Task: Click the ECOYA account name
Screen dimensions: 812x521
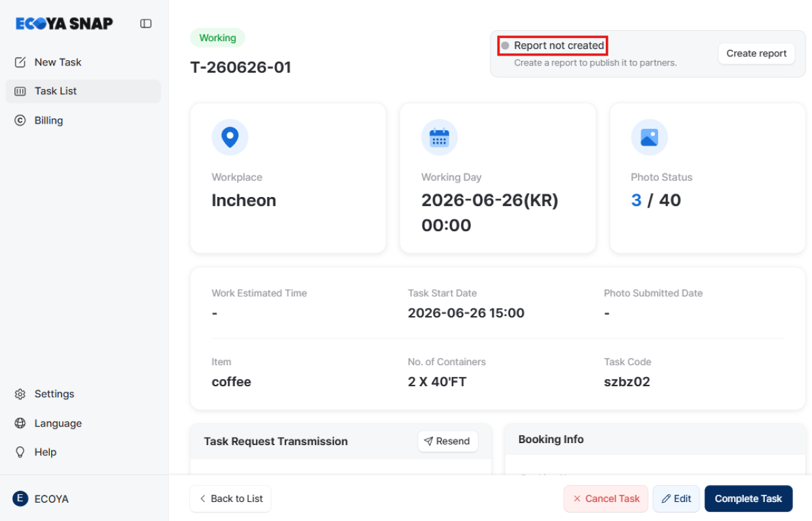Action: (52, 499)
